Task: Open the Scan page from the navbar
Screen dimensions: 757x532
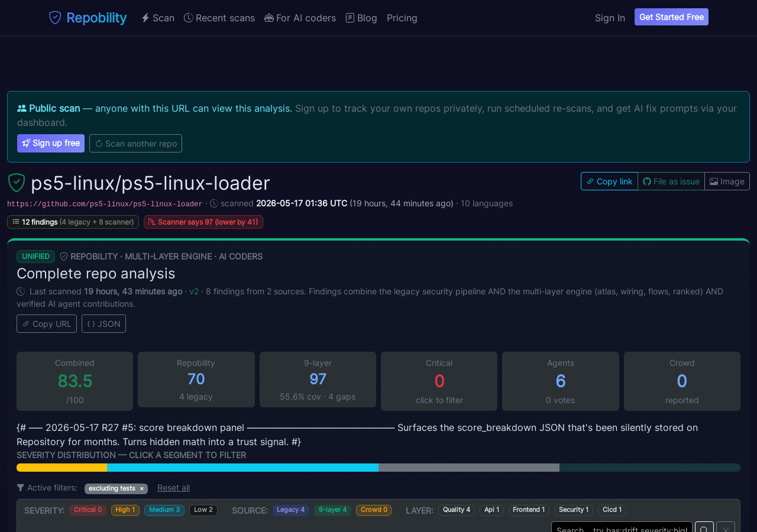Action: click(158, 18)
